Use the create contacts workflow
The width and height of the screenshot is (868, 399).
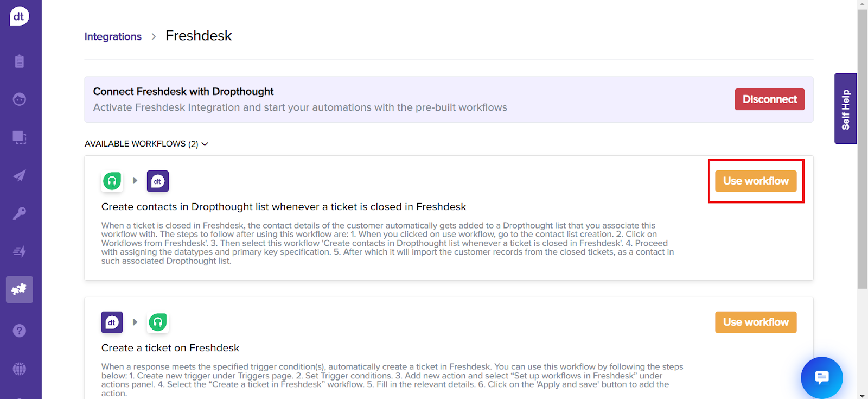tap(756, 181)
